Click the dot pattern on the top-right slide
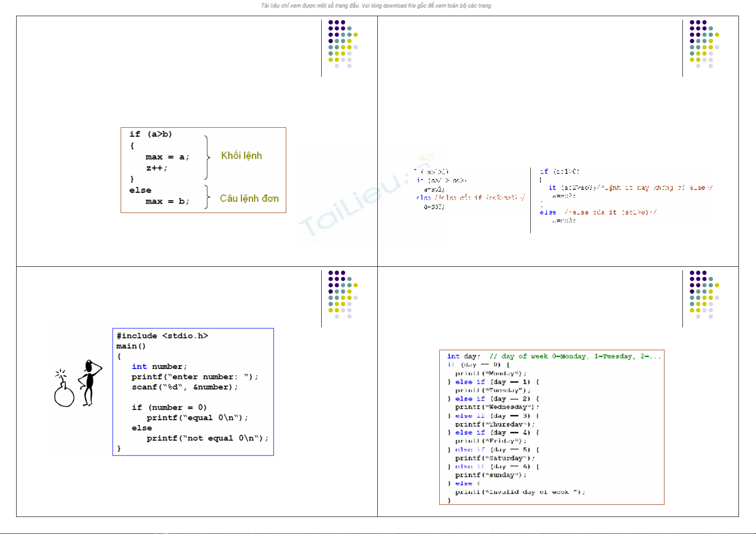The height and width of the screenshot is (534, 756). coord(704,44)
